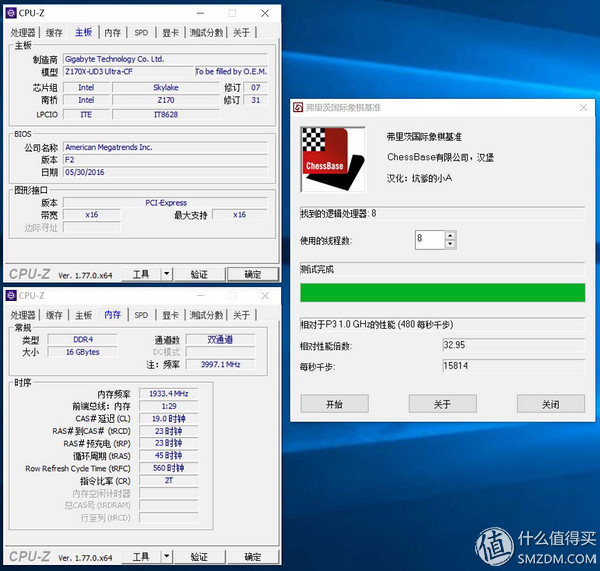Viewport: 600px width, 571px height.
Task: Click CPU-Z app icon in bottom window title bar
Action: [x=11, y=295]
